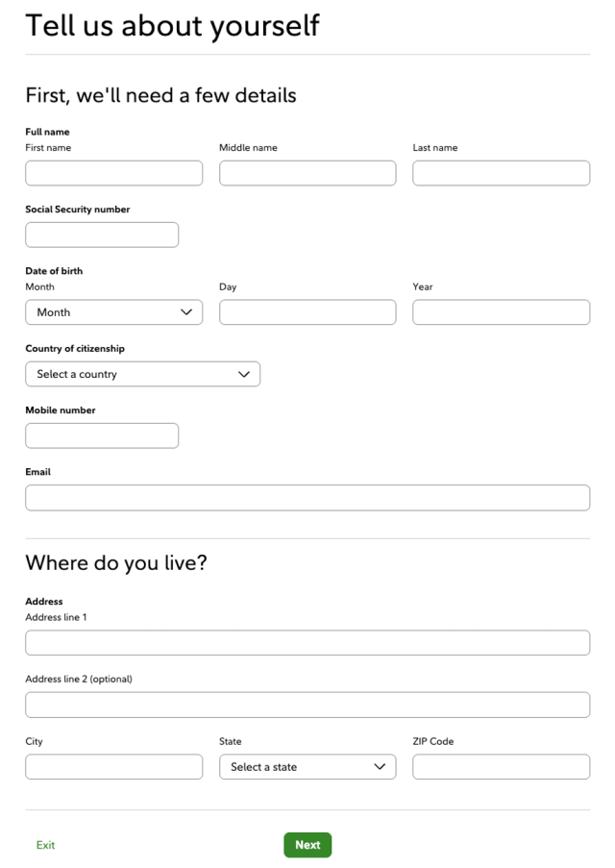This screenshot has height=868, width=615.
Task: Click the Email input field
Action: (307, 497)
